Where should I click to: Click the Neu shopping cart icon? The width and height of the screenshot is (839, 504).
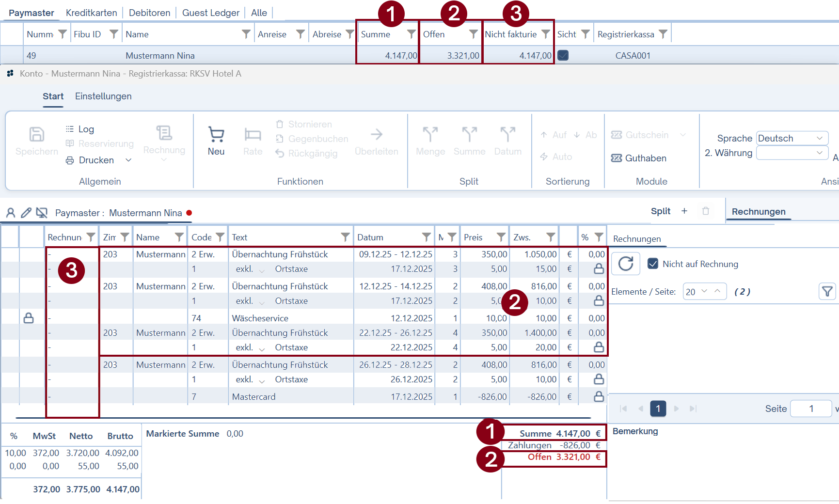point(216,135)
